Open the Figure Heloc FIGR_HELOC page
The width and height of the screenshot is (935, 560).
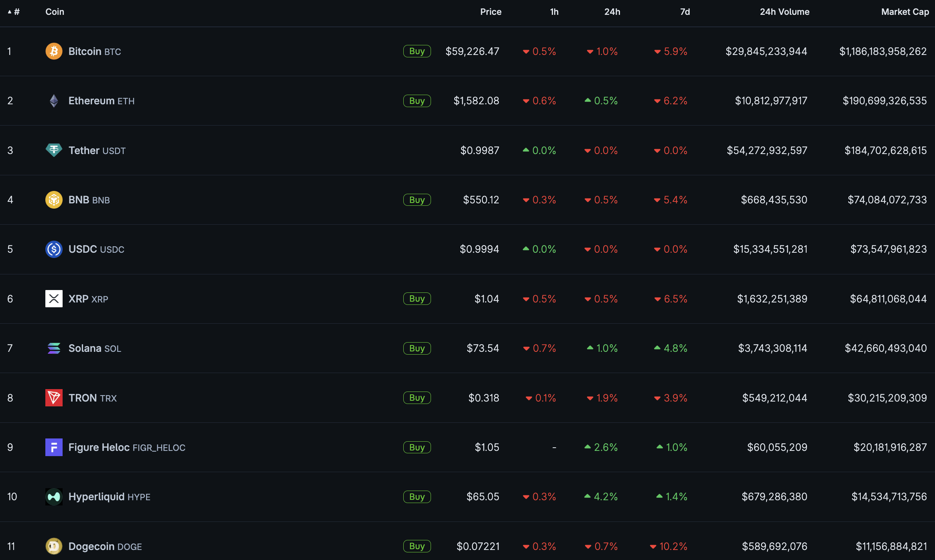[127, 447]
